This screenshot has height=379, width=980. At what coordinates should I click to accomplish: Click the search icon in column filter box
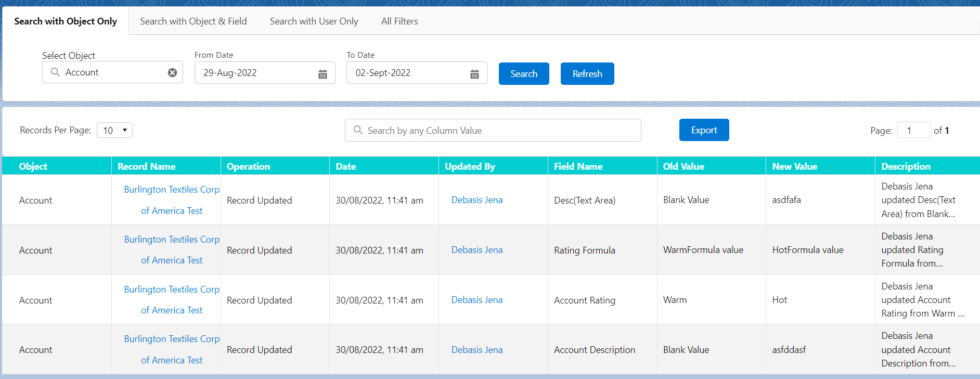point(358,130)
